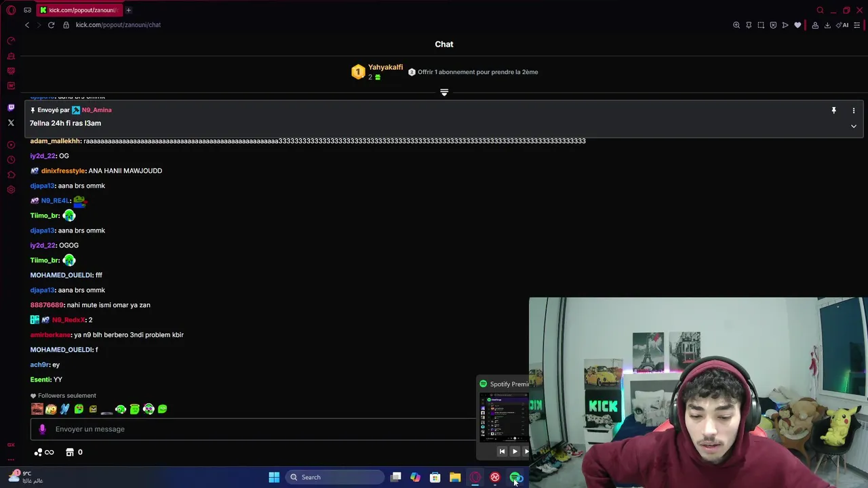Open browsing history clock in sidebar
The image size is (868, 488).
[x=11, y=160]
